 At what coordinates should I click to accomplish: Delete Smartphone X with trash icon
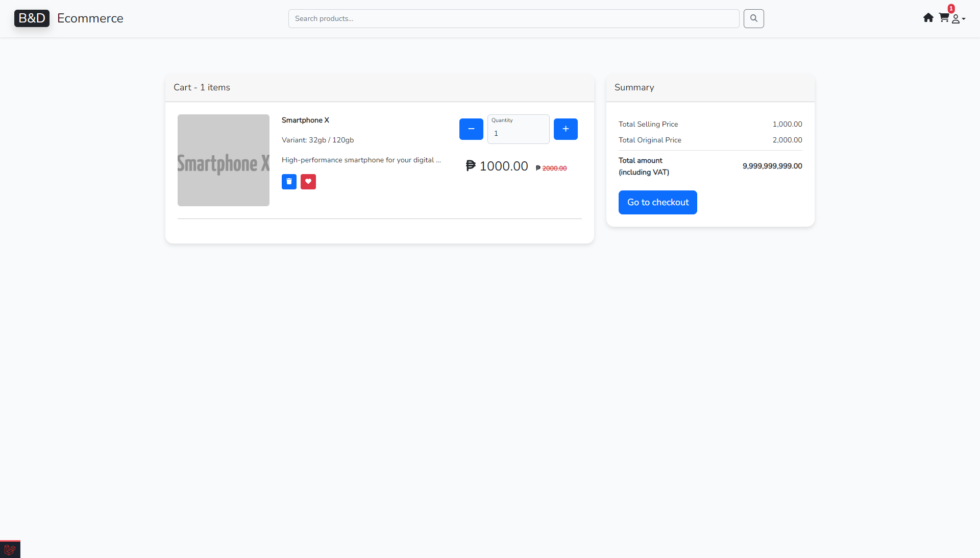(x=289, y=182)
